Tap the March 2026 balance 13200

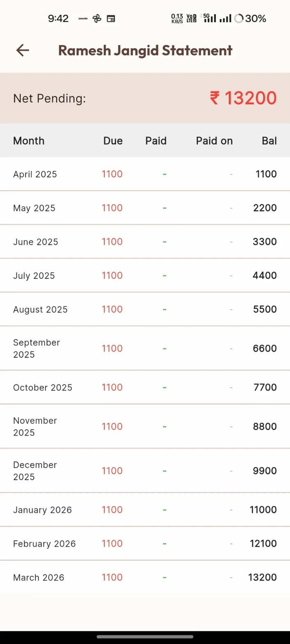tap(262, 577)
